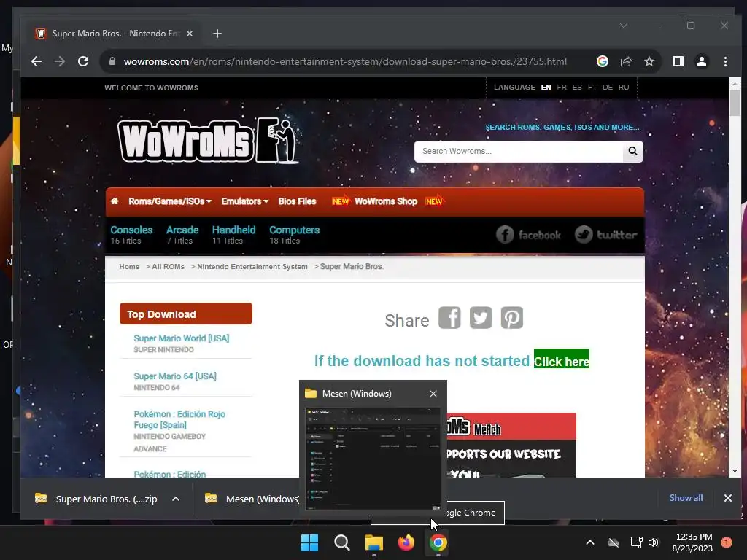Open Pokémon : Edición Rojo Fuego link
The width and height of the screenshot is (747, 560).
(179, 419)
